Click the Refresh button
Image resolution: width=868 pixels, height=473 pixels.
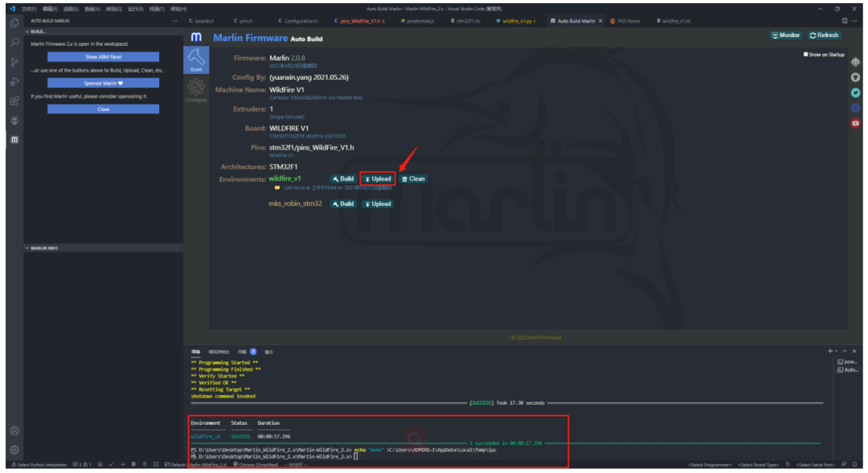pos(825,35)
